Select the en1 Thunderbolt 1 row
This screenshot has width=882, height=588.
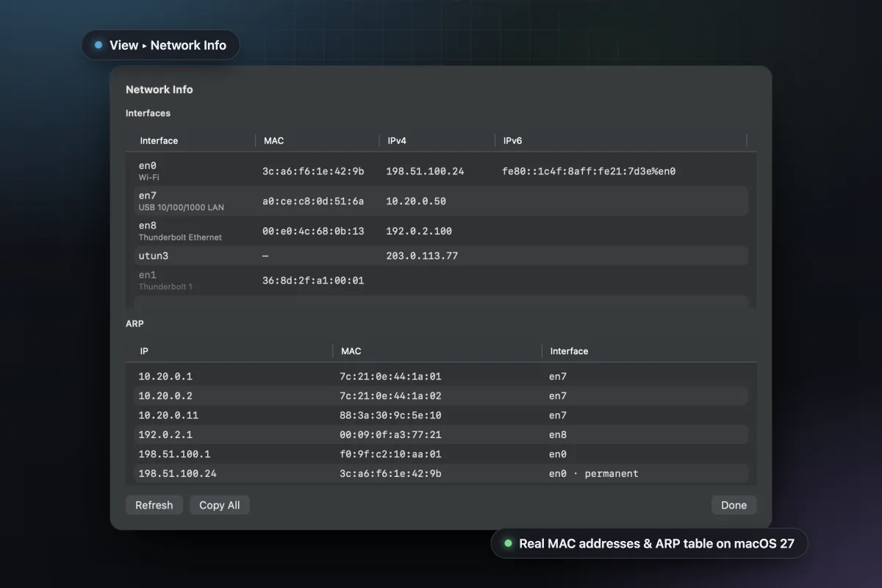click(441, 280)
